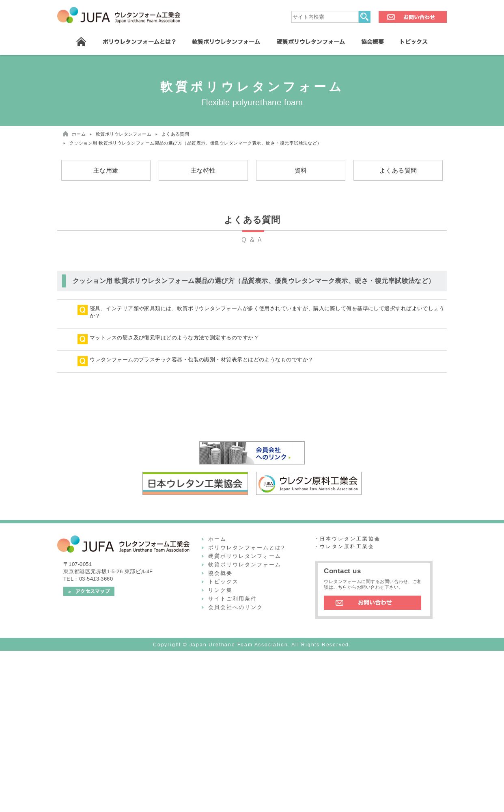The width and height of the screenshot is (504, 812).
Task: Focus the サイト内検索 search field
Action: [x=325, y=17]
